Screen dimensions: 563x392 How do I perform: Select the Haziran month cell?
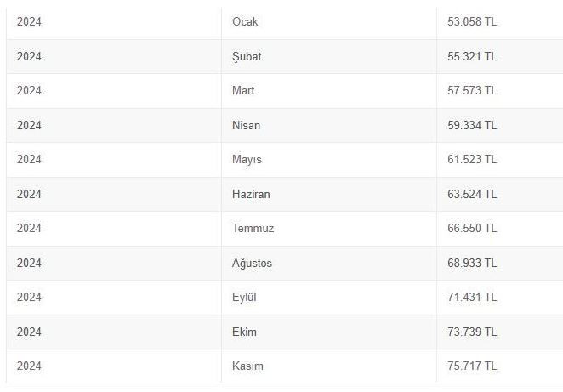[251, 194]
